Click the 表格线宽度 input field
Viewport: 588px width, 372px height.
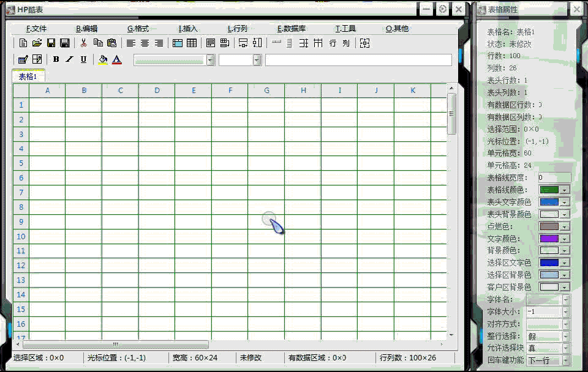pos(554,177)
